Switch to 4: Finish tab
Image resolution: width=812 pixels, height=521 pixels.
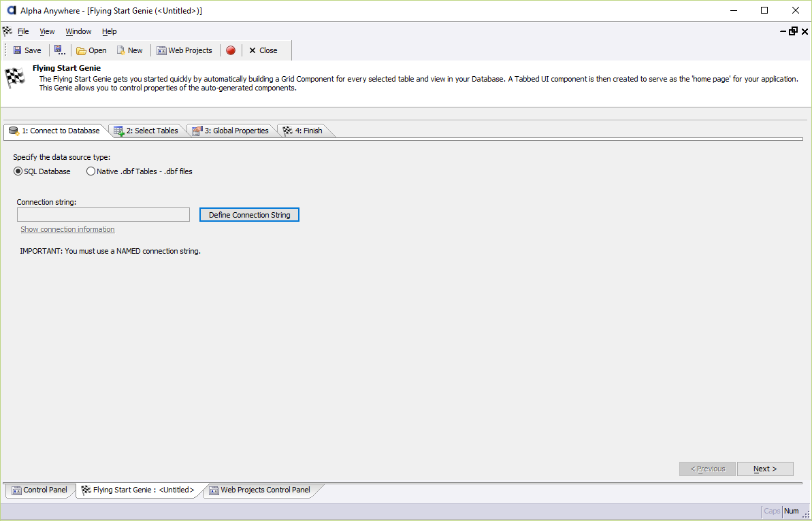tap(304, 131)
